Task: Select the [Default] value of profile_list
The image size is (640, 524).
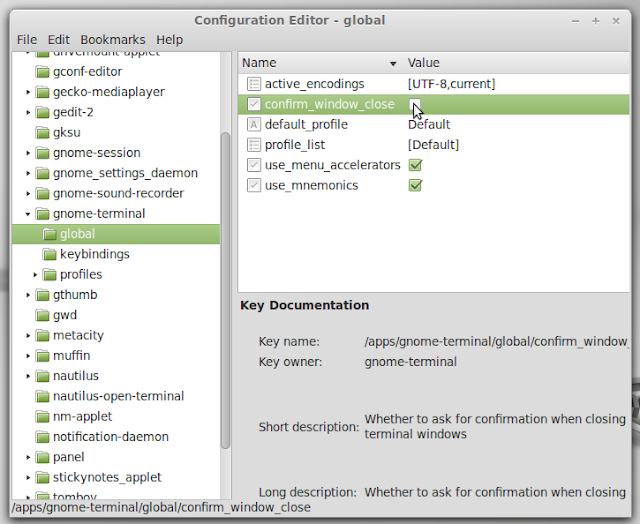Action: [433, 145]
